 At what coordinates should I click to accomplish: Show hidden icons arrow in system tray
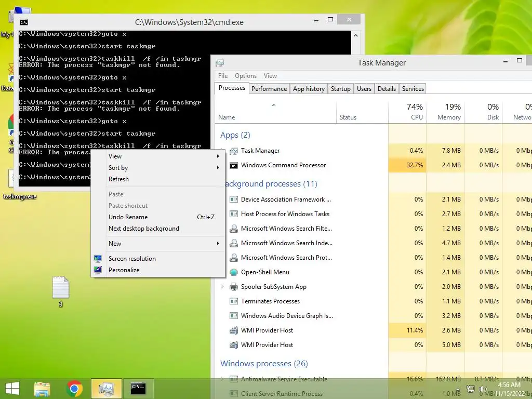458,390
